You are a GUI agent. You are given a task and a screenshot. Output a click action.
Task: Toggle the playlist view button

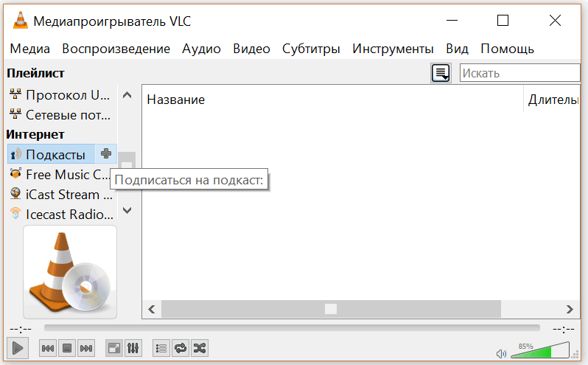pos(161,349)
